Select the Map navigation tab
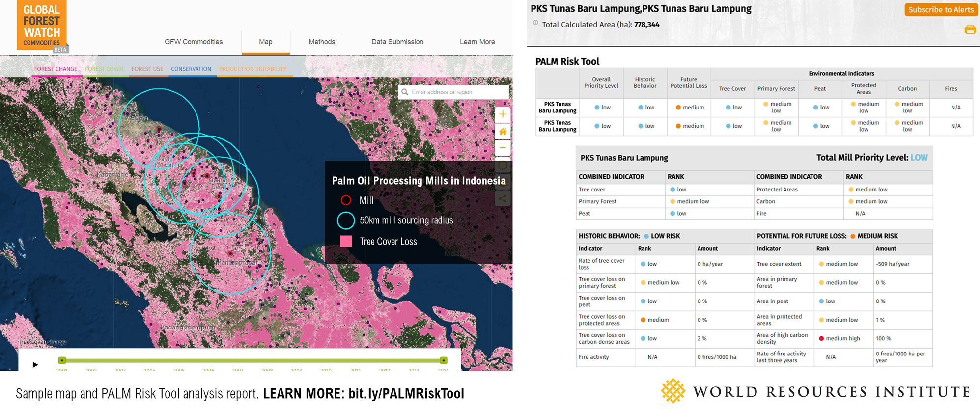This screenshot has height=410, width=980. click(266, 42)
